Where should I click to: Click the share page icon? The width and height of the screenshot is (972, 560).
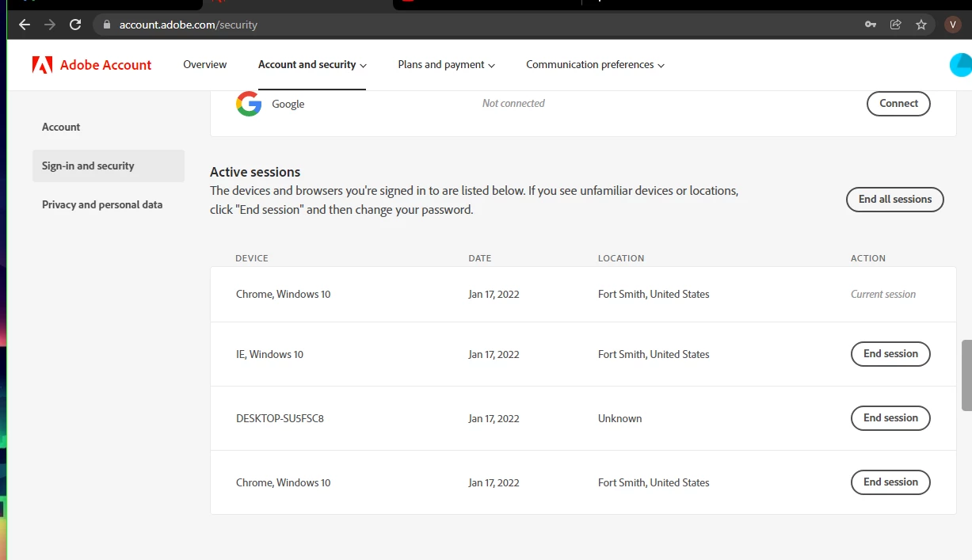tap(896, 25)
